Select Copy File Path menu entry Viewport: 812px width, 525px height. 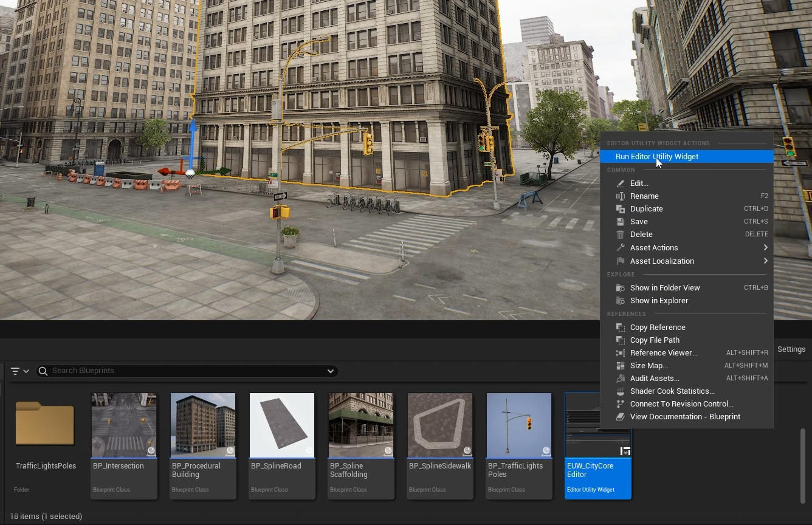click(x=655, y=340)
